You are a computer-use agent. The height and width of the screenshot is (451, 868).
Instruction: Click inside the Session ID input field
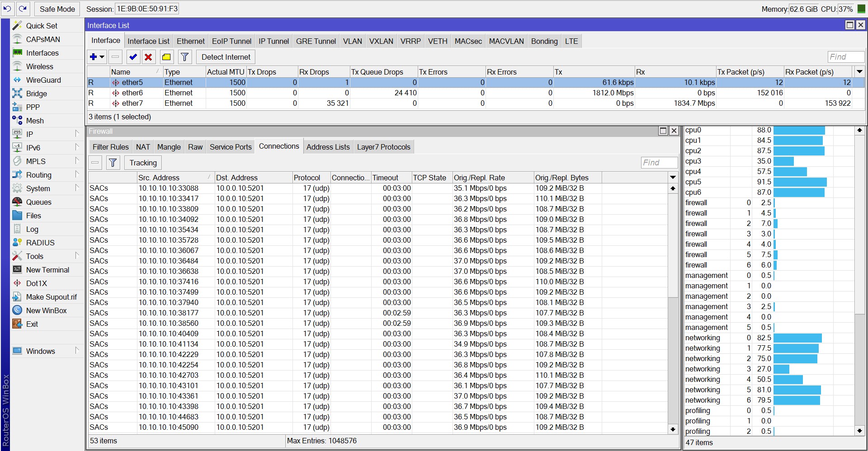pyautogui.click(x=146, y=8)
